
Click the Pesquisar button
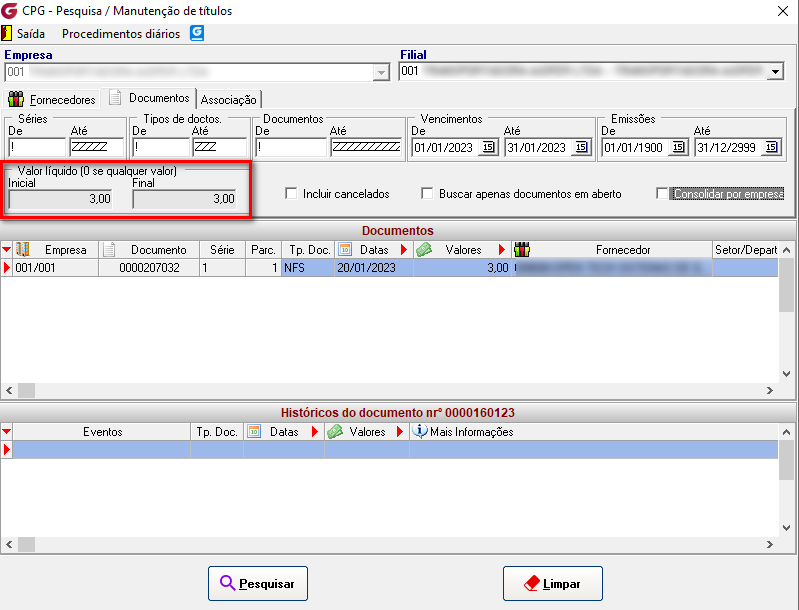click(258, 584)
